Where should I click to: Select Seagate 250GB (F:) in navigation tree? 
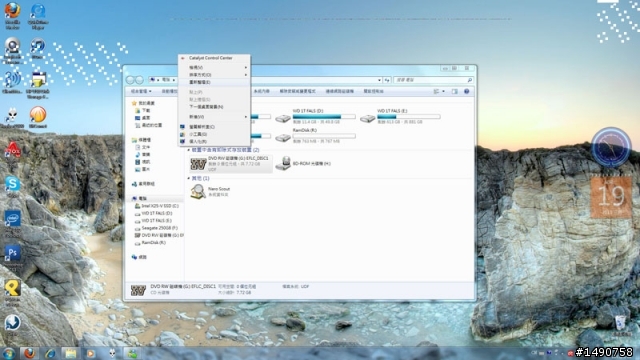click(x=156, y=228)
